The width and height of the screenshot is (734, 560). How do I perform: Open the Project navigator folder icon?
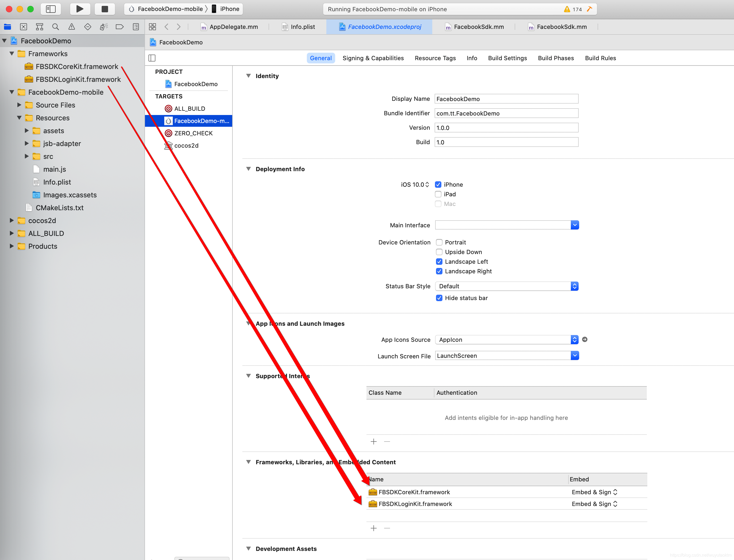[7, 27]
